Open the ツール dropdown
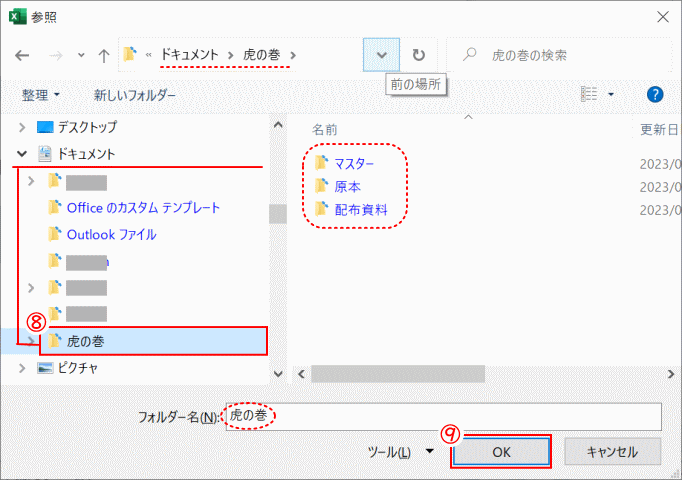Image resolution: width=682 pixels, height=480 pixels. pos(401,452)
